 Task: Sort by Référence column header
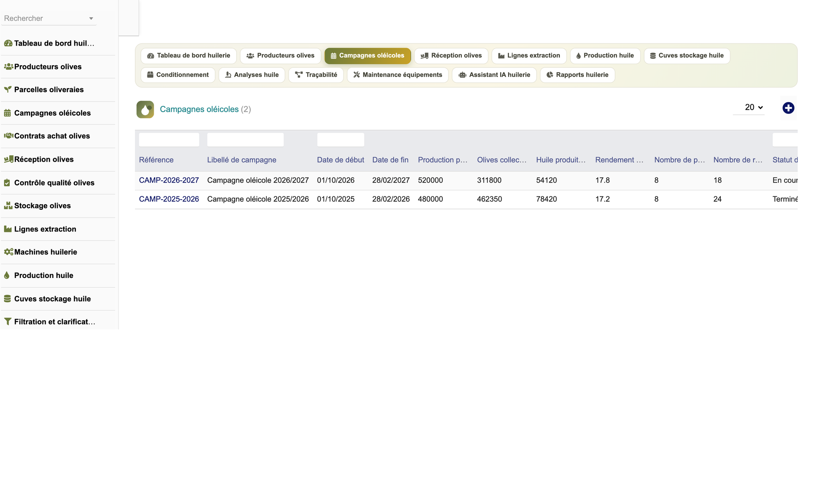(156, 160)
